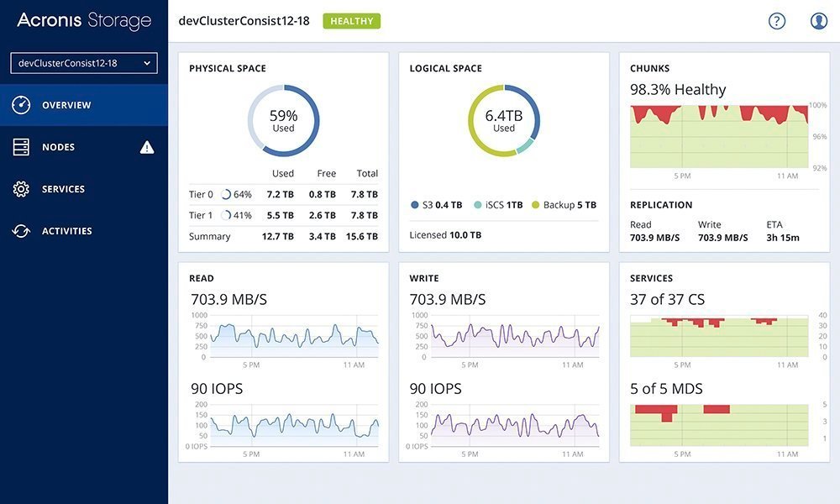
Task: Click the warning triangle next to Nodes
Action: coord(148,146)
